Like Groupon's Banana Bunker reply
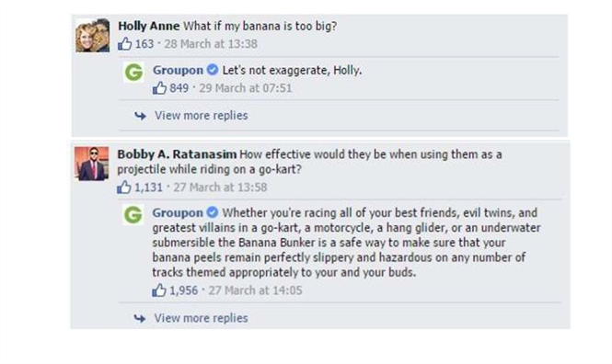 tap(159, 290)
